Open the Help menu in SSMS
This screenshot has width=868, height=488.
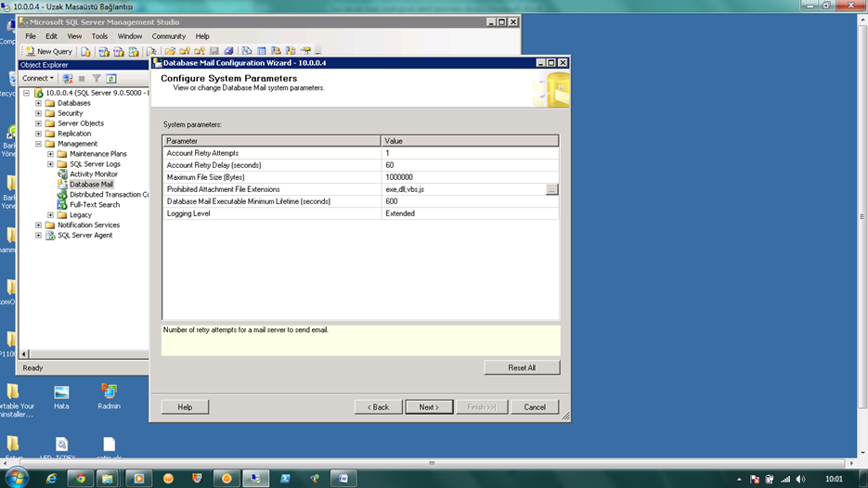coord(202,36)
